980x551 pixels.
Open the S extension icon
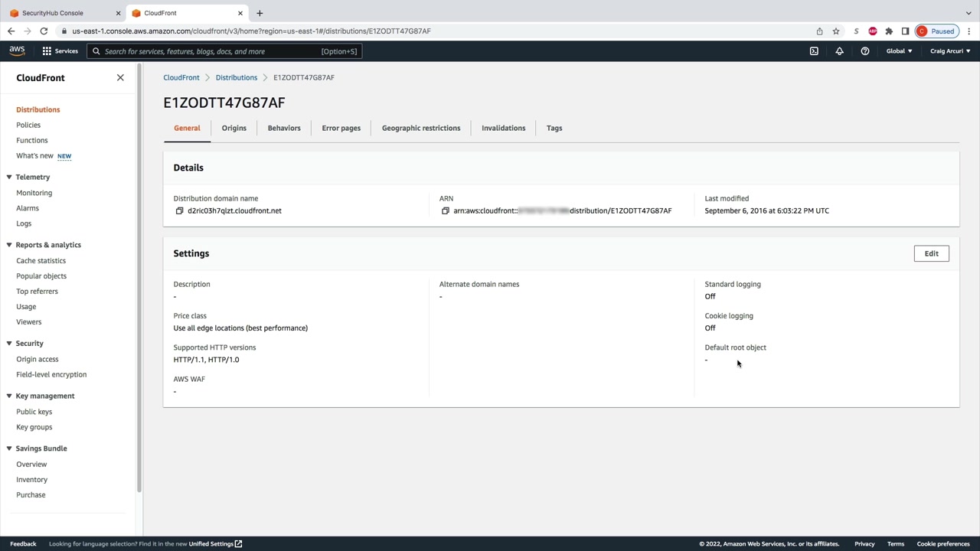pyautogui.click(x=856, y=31)
